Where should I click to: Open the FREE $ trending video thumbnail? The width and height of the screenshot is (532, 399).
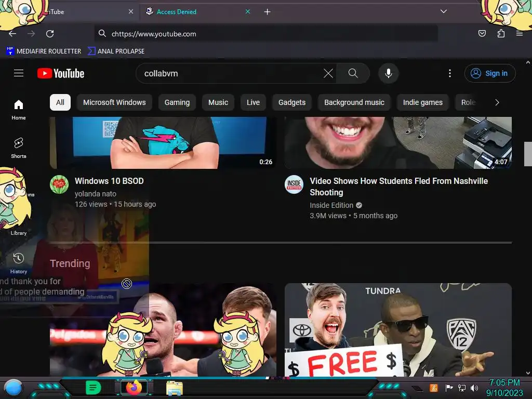[x=398, y=330]
